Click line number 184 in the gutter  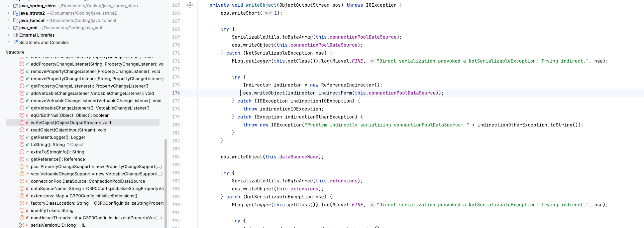(x=176, y=157)
